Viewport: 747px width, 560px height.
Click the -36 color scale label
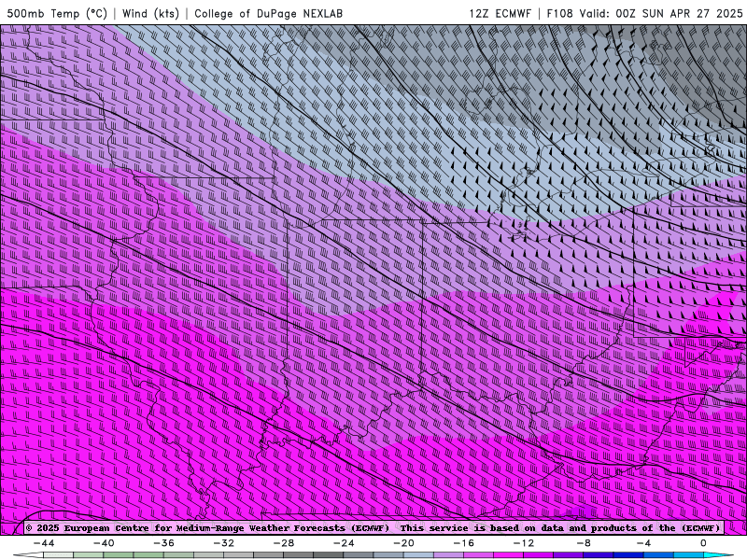(164, 543)
